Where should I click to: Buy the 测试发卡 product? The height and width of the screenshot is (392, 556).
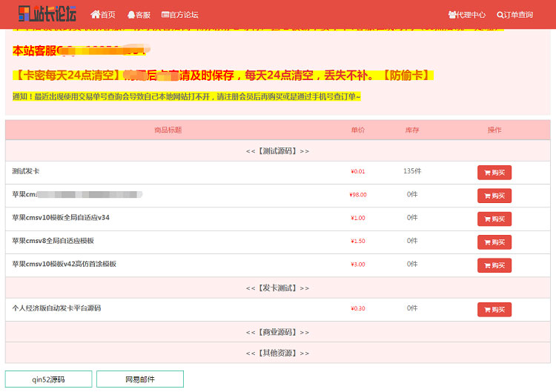494,173
